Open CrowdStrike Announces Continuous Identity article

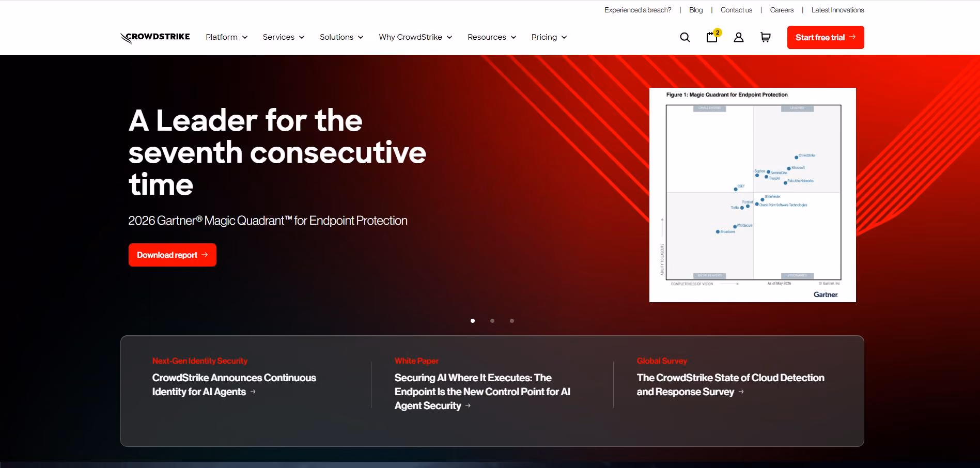click(234, 385)
